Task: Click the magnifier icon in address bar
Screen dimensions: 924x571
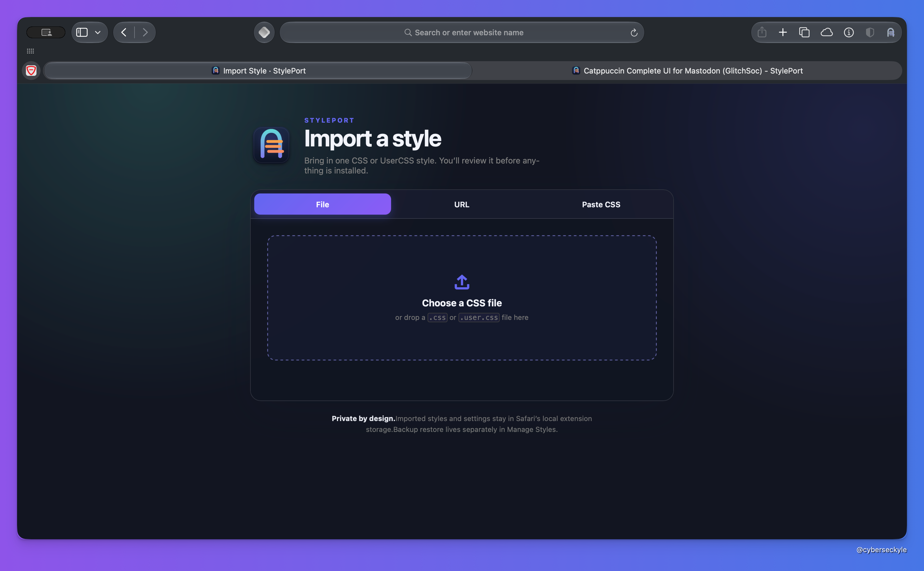Action: 408,32
